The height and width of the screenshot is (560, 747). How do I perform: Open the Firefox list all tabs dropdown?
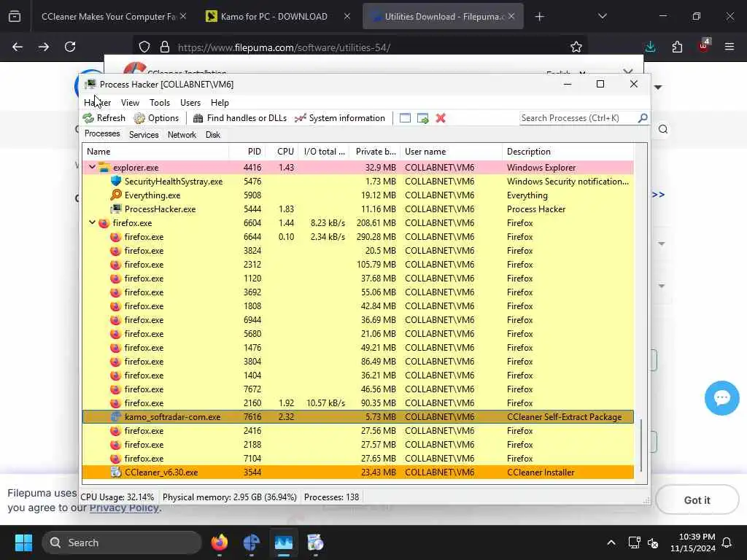pyautogui.click(x=602, y=16)
